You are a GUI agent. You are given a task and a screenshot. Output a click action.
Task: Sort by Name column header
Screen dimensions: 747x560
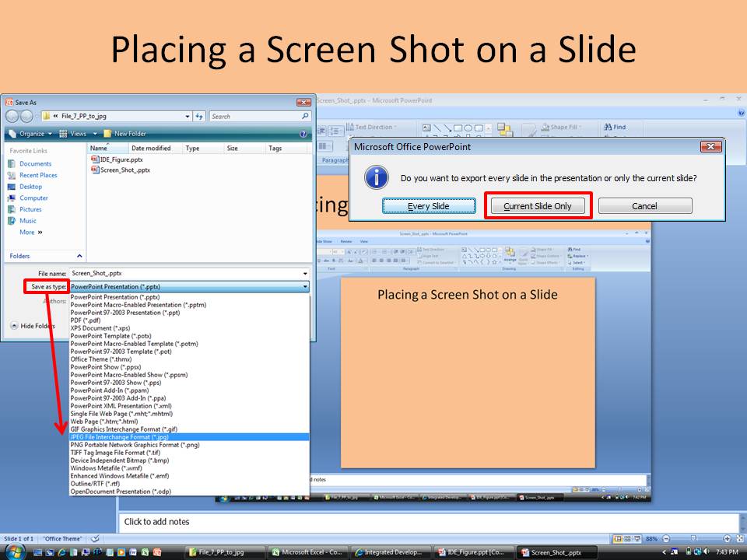107,148
